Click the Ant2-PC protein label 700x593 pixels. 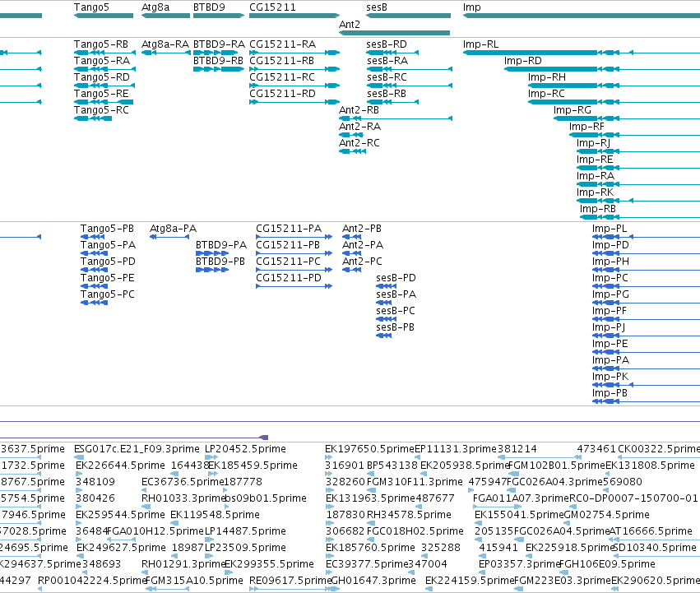[362, 262]
